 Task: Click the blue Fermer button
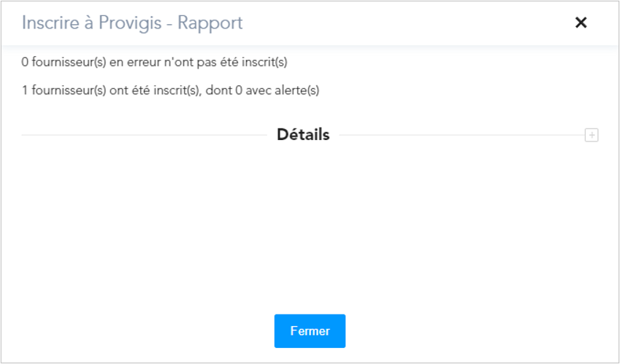[x=310, y=331]
